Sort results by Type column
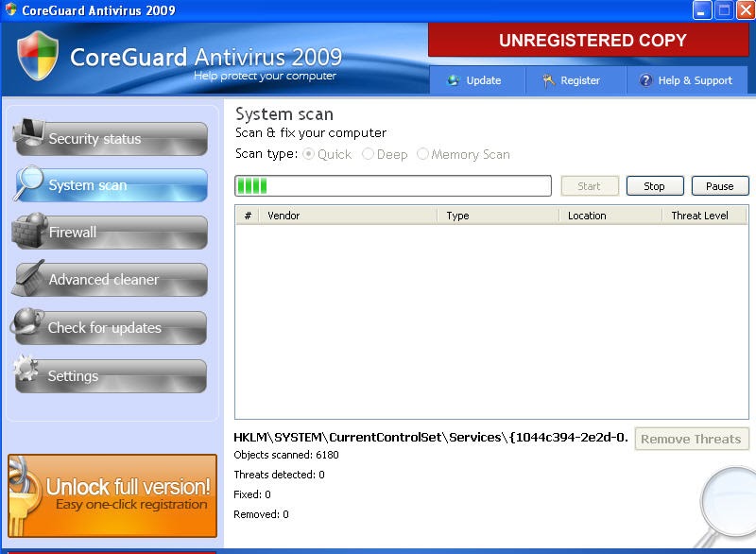Screen dimensions: 756x554 tap(499, 216)
